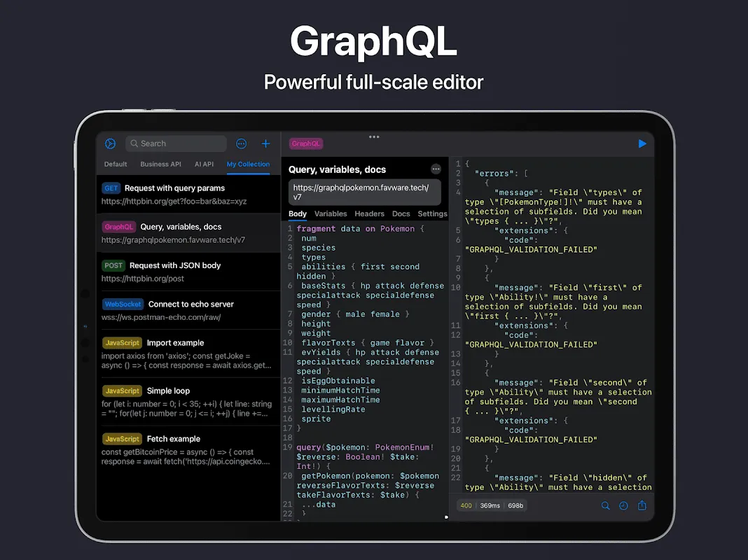Select the My Collection tab
Viewport: 748px width, 560px height.
(248, 164)
